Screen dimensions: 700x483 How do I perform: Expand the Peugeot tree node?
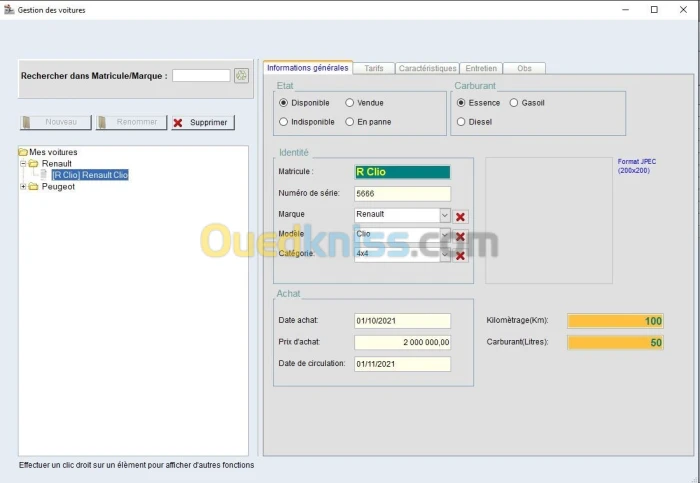pyautogui.click(x=23, y=187)
